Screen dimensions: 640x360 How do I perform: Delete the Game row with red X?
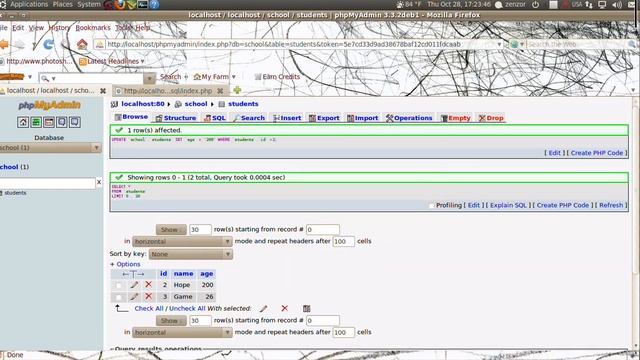(x=149, y=296)
